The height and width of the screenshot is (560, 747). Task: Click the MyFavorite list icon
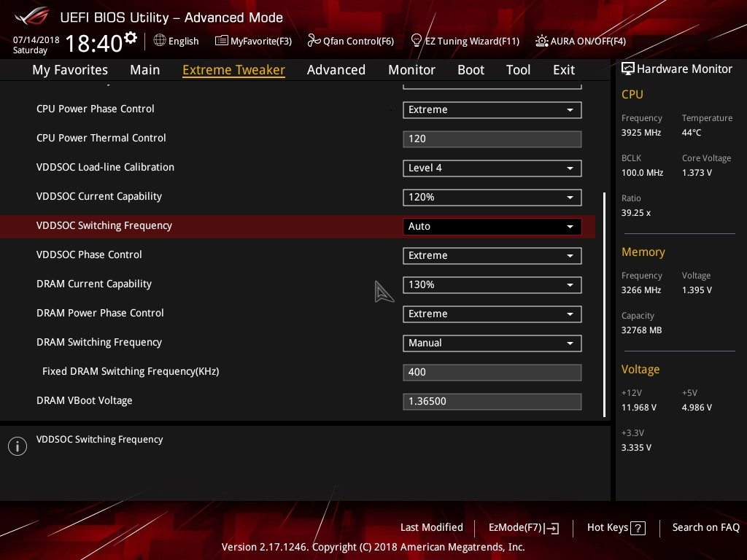pos(222,41)
